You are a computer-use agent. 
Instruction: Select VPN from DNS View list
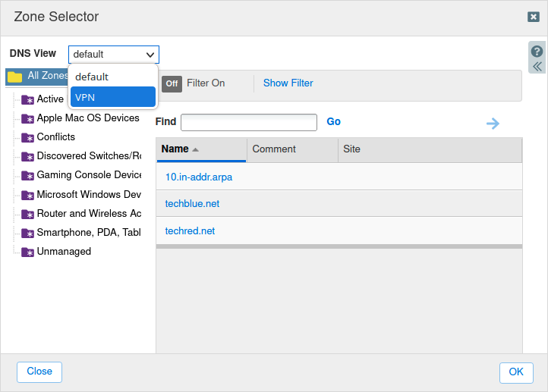tap(112, 97)
